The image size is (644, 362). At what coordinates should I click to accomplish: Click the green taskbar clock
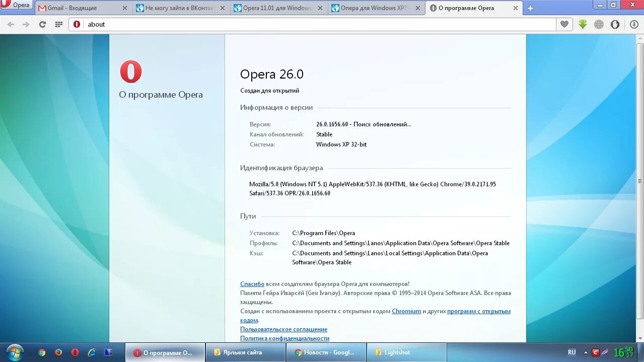click(623, 352)
